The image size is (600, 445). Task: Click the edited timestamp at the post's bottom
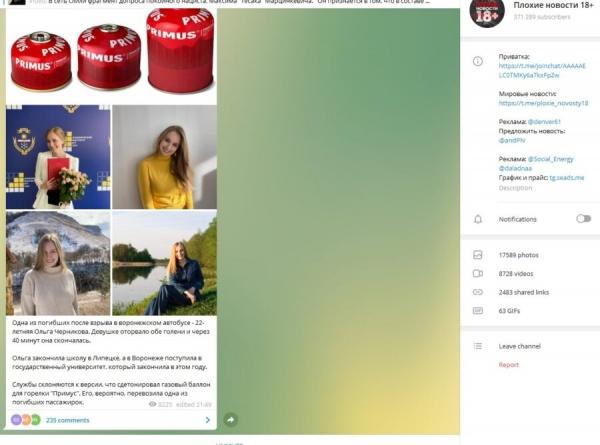click(194, 404)
